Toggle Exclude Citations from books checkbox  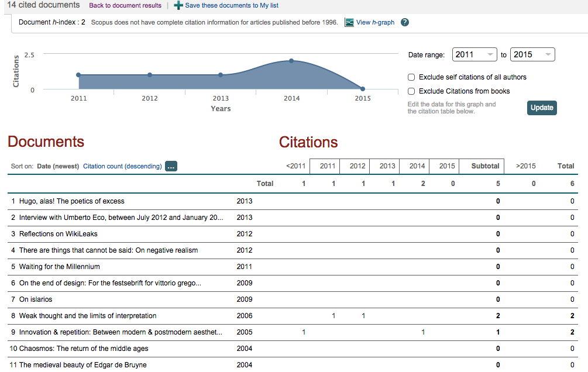click(411, 91)
